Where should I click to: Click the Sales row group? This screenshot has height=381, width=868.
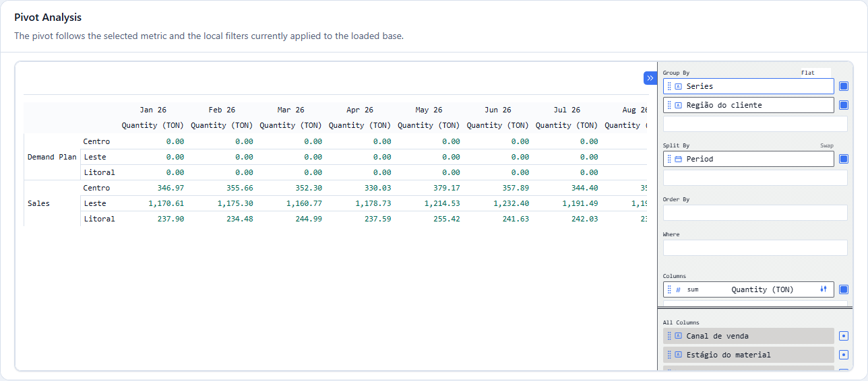coord(38,203)
